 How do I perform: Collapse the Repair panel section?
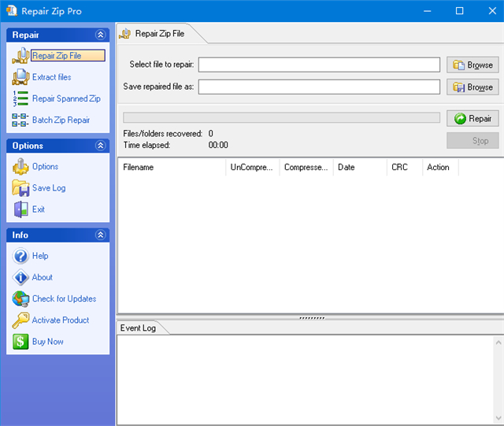coord(100,35)
